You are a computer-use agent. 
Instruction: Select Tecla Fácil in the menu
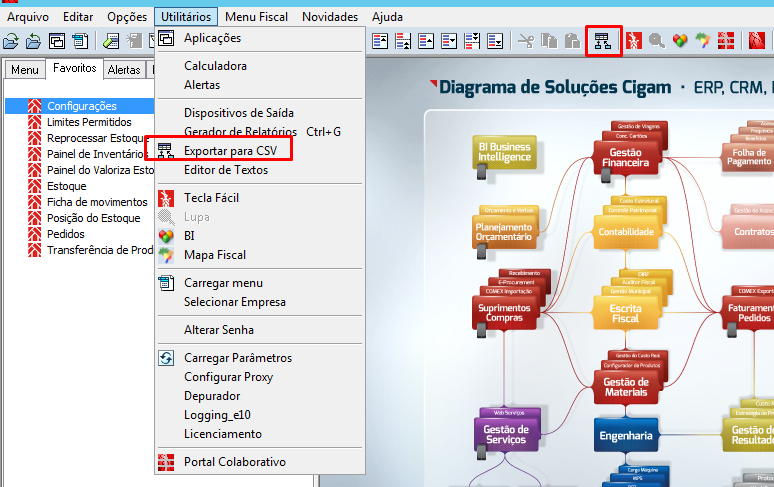(260, 198)
